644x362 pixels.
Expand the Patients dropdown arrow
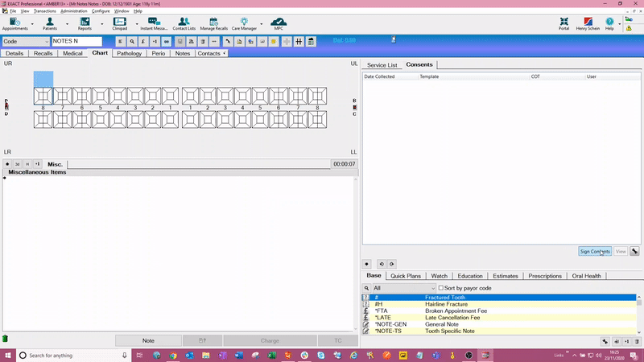(x=68, y=24)
